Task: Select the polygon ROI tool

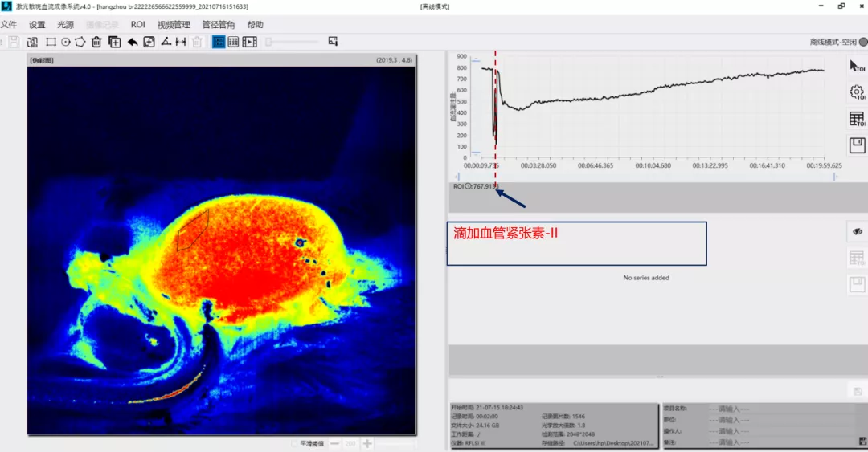Action: tap(80, 42)
